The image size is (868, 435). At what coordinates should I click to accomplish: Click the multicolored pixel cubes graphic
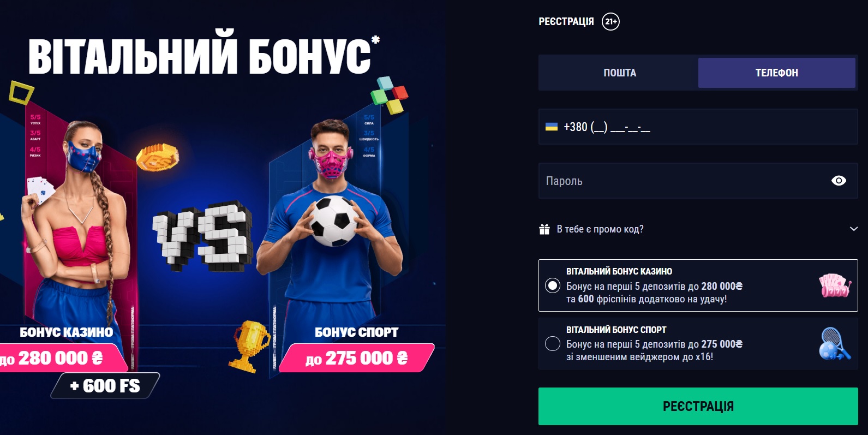[390, 95]
